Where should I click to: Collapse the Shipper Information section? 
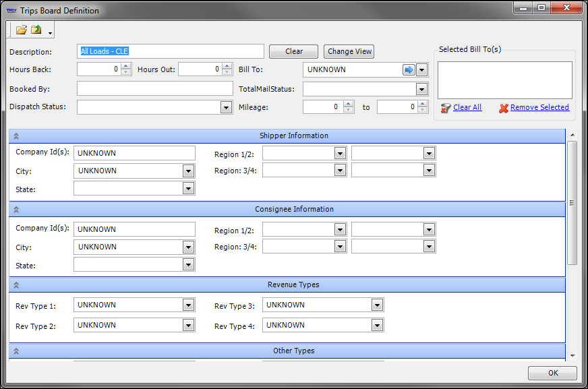[x=16, y=136]
